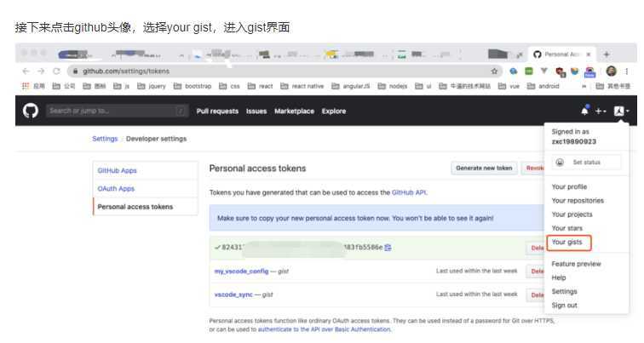The height and width of the screenshot is (343, 644).
Task: Select Personal access tokens sidebar item
Action: point(146,206)
